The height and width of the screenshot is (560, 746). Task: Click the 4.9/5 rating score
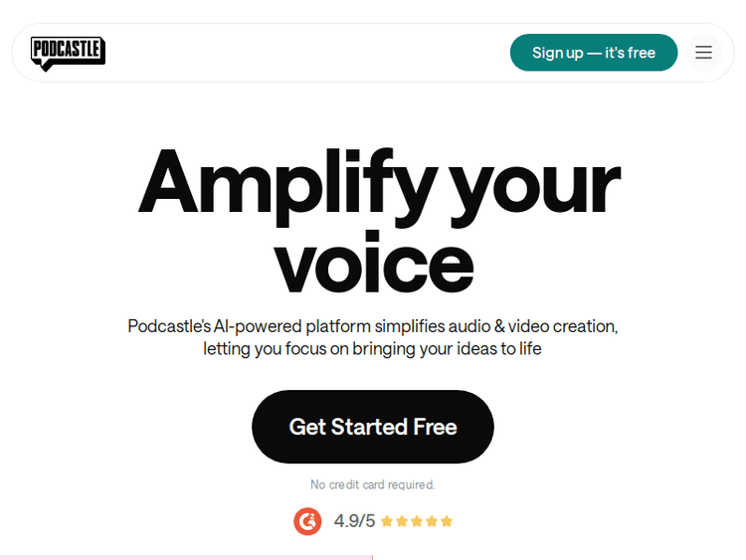click(x=354, y=521)
